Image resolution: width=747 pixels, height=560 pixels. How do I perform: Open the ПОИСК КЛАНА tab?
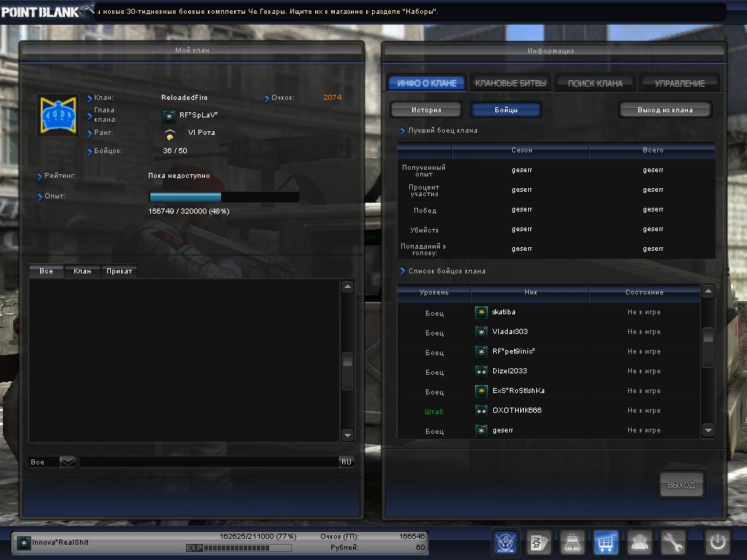click(595, 83)
